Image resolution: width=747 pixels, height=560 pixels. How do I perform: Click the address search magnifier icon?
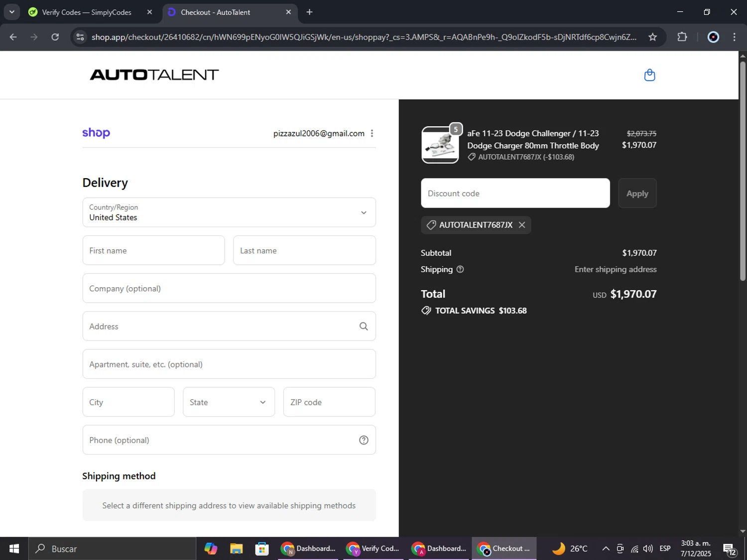pyautogui.click(x=364, y=326)
